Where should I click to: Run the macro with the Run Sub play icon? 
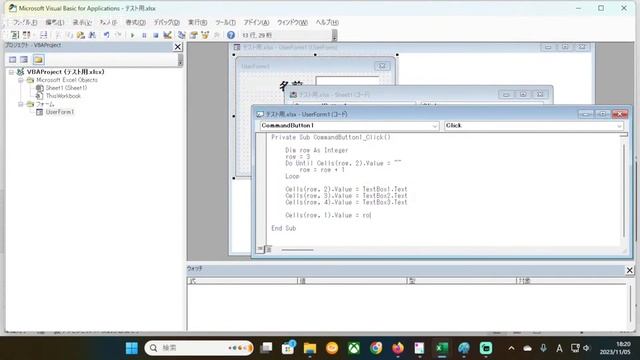tap(132, 35)
